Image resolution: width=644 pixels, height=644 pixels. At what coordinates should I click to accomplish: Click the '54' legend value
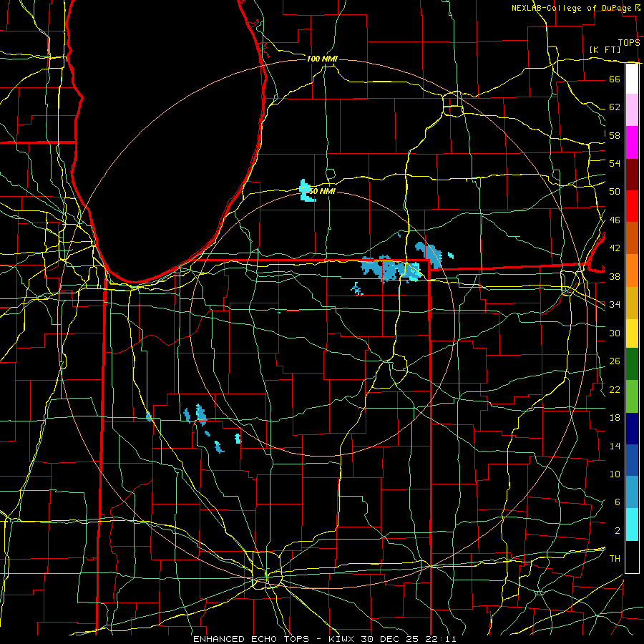click(x=615, y=163)
